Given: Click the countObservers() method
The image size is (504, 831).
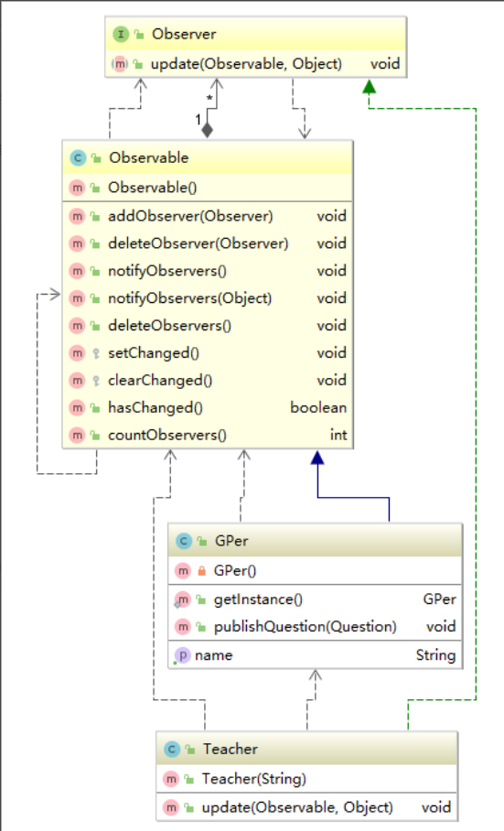Looking at the screenshot, I should (x=167, y=435).
